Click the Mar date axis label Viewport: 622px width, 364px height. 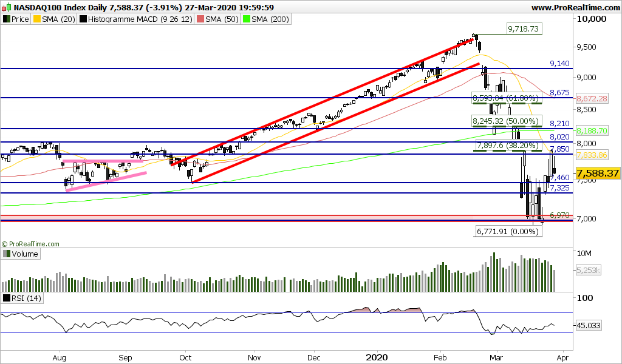click(496, 358)
